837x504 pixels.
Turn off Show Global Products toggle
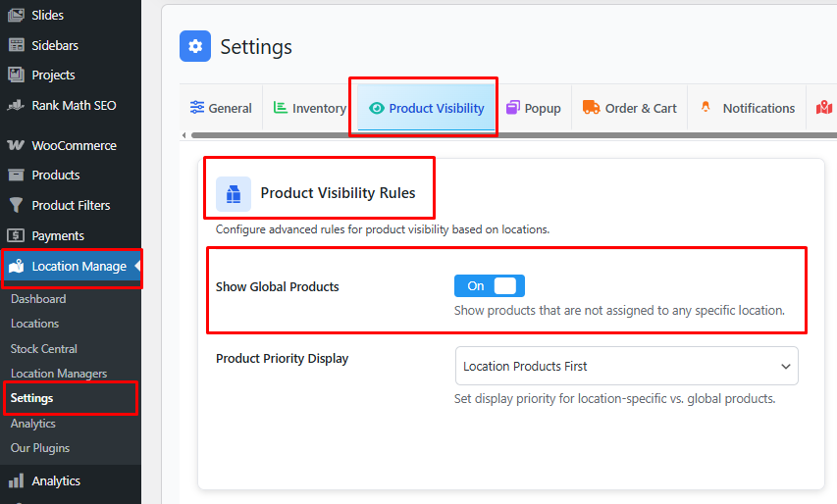tap(490, 286)
